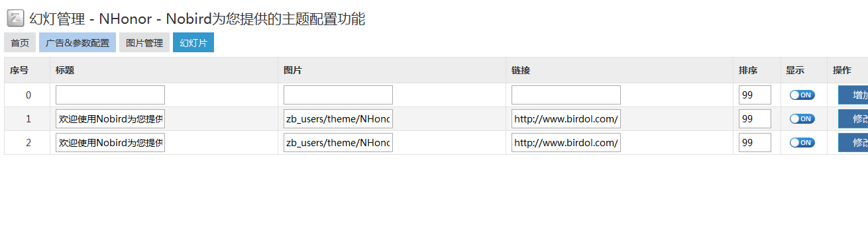Click the 增加 button in row 0
The height and width of the screenshot is (250, 868).
tap(853, 95)
